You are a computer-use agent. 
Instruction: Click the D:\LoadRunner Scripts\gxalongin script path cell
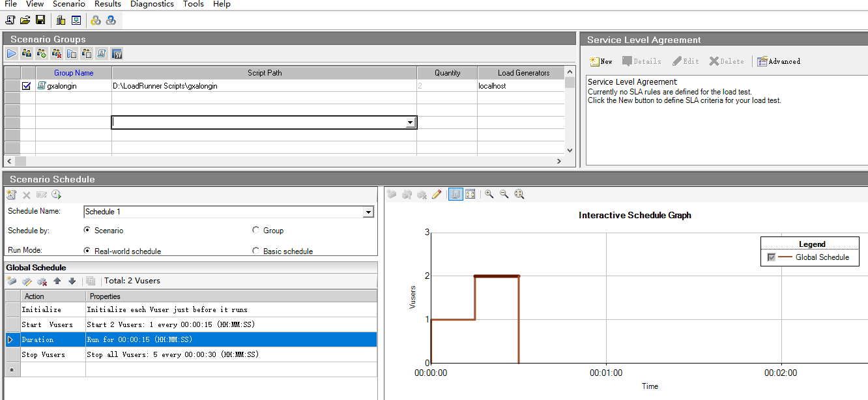pos(265,85)
